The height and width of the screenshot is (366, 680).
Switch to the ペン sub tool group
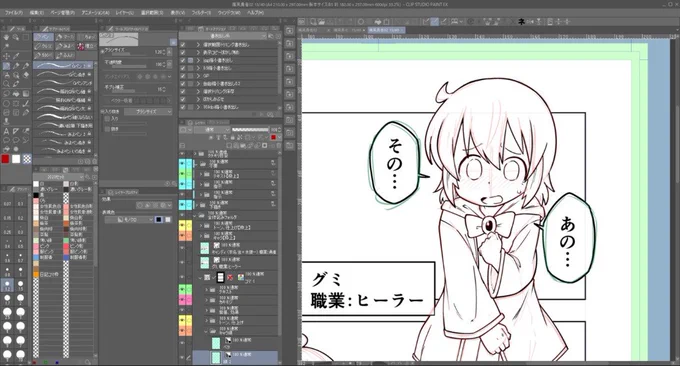tap(43, 37)
